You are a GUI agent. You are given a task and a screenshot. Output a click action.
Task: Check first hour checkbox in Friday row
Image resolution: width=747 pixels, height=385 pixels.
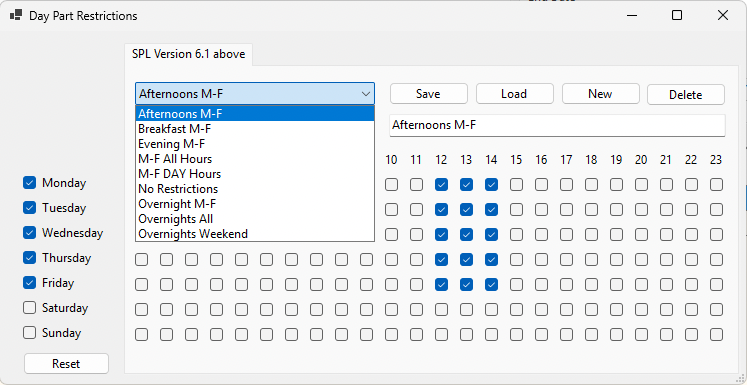(x=141, y=284)
